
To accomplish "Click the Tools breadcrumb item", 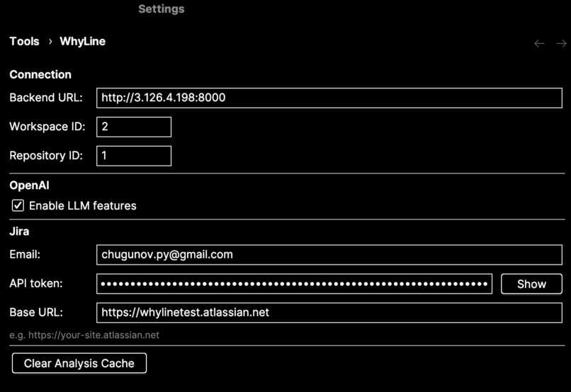I will coord(24,42).
